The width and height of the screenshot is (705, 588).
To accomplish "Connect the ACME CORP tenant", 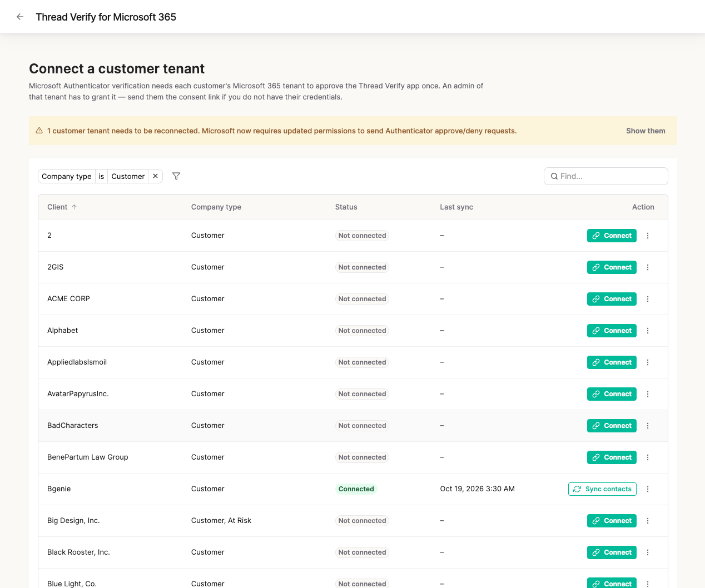I will (612, 299).
